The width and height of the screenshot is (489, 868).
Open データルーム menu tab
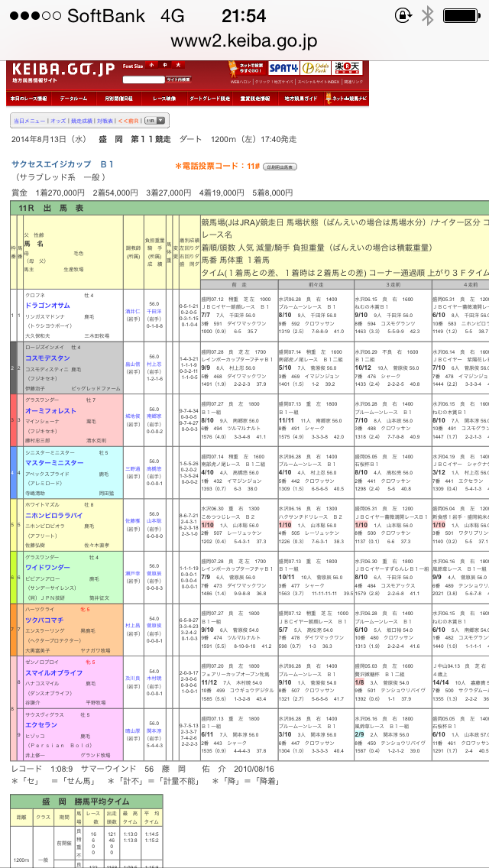click(x=74, y=99)
